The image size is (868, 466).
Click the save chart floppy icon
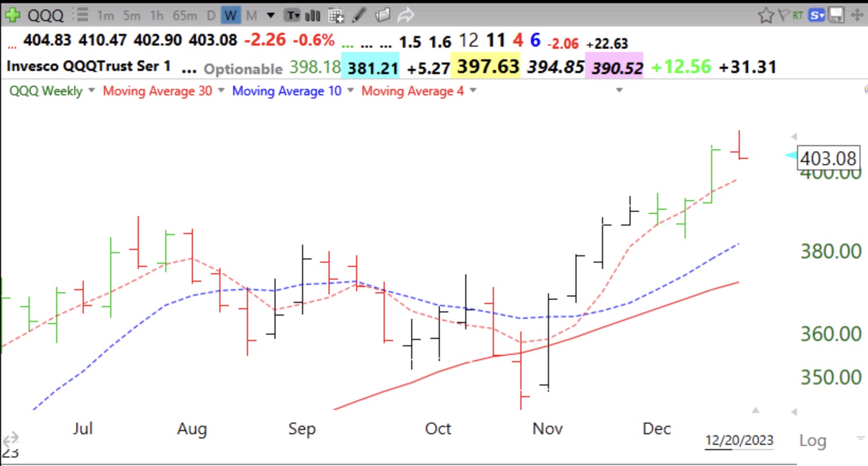(836, 15)
